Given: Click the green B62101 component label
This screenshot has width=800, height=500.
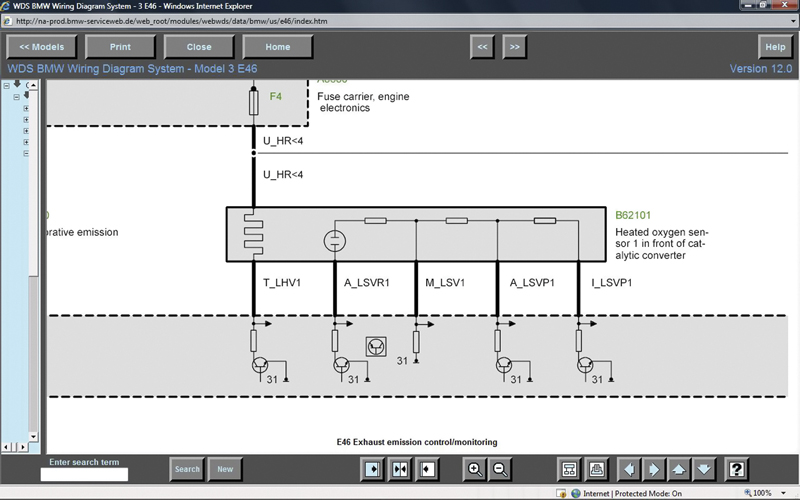Looking at the screenshot, I should pyautogui.click(x=633, y=215).
